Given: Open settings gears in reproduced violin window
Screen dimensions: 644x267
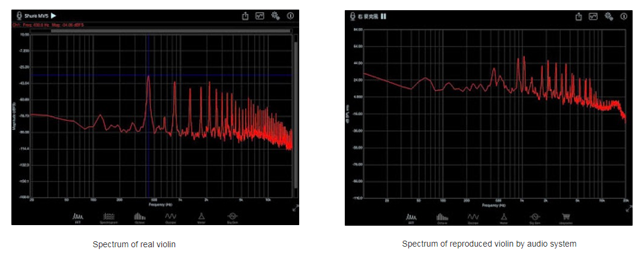Looking at the screenshot, I should (609, 16).
